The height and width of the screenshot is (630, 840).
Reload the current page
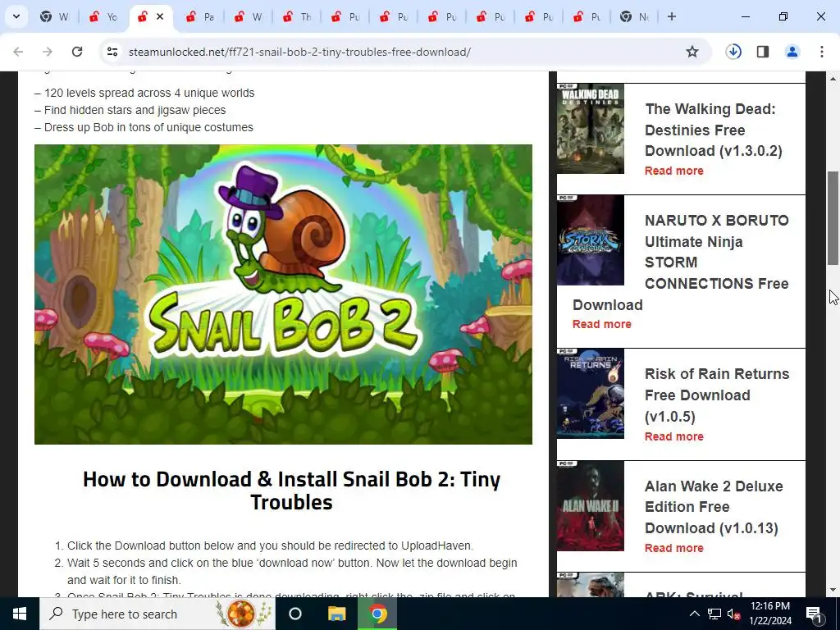[x=77, y=52]
